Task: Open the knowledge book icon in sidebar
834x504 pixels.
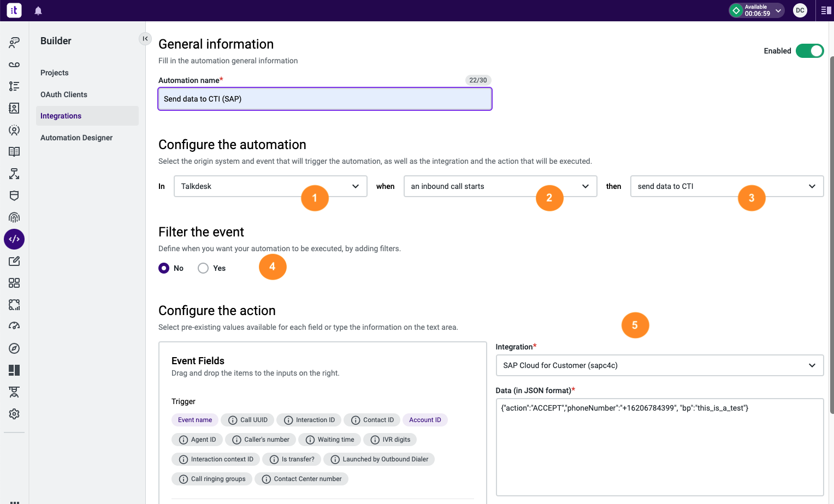Action: coord(14,152)
